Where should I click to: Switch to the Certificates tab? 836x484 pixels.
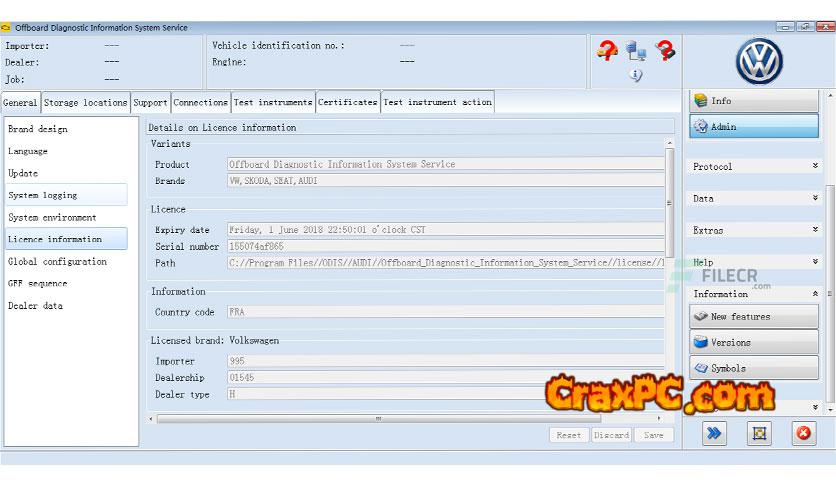tap(348, 102)
